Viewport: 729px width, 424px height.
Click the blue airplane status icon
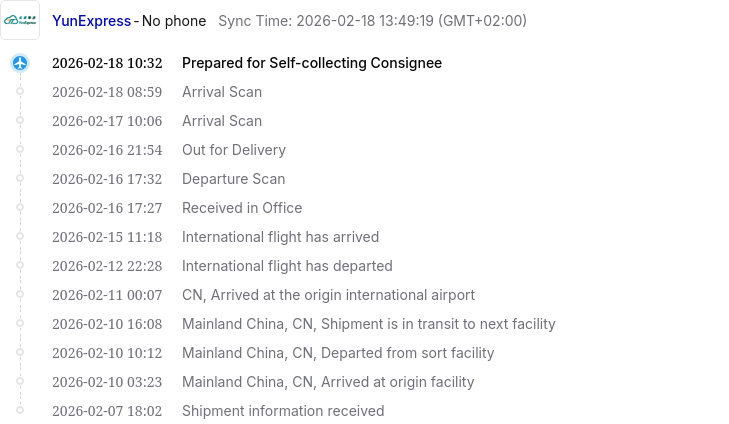pos(20,63)
